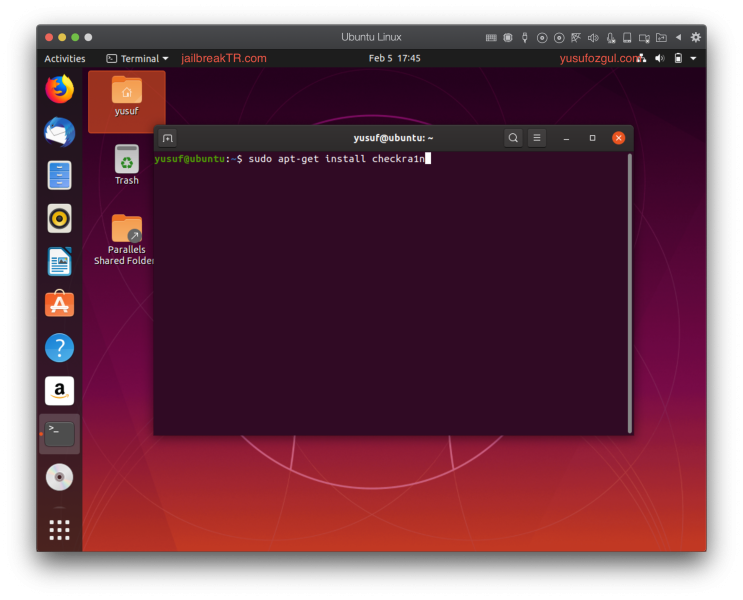The image size is (743, 600).
Task: Launch Rhythmbox music player
Action: pyautogui.click(x=60, y=218)
